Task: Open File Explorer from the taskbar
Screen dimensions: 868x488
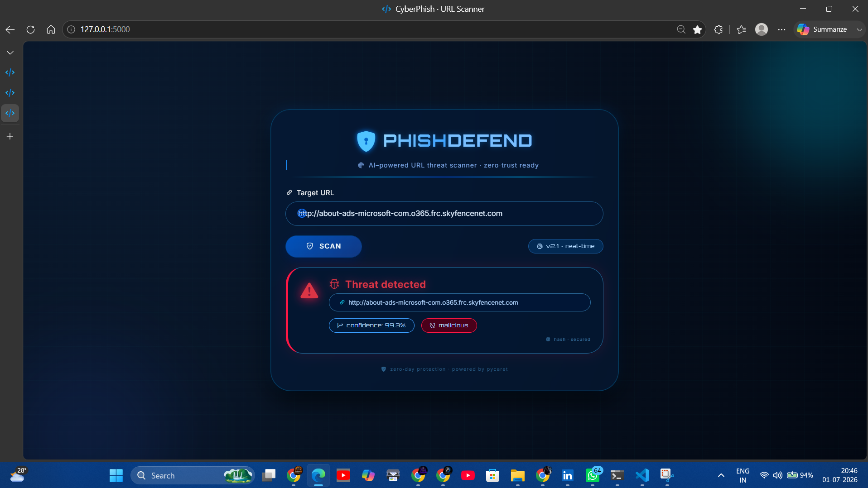Action: [x=518, y=475]
